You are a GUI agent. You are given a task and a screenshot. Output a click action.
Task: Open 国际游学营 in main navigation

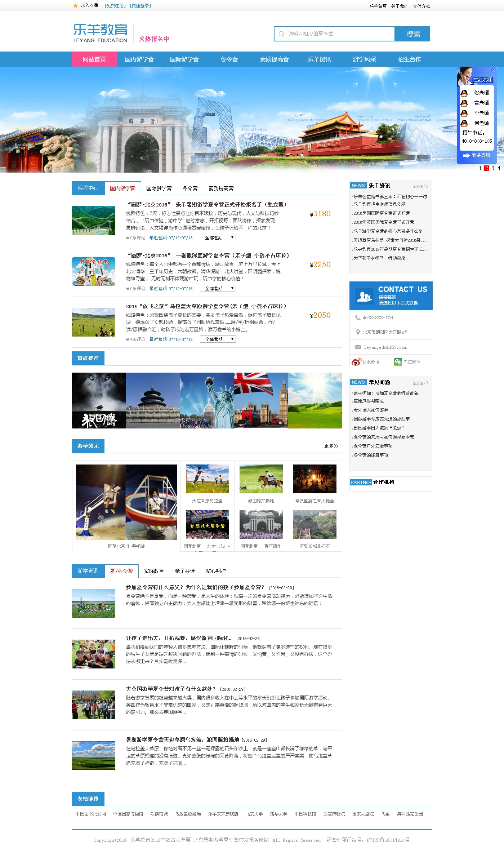184,59
